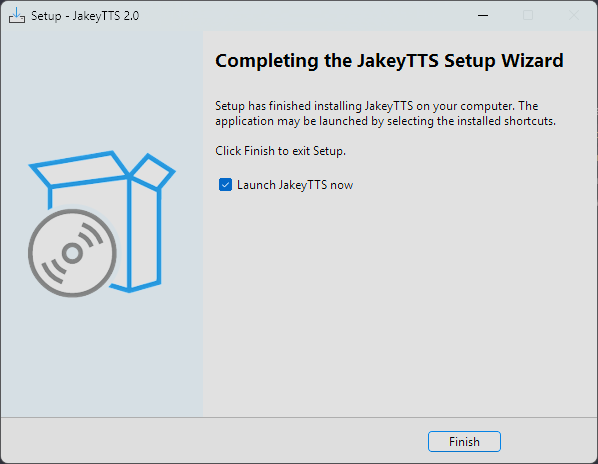Click the center hole of the disc graphic

72,253
